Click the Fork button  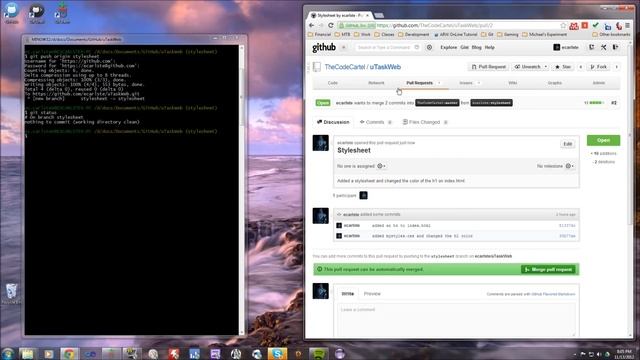point(599,67)
